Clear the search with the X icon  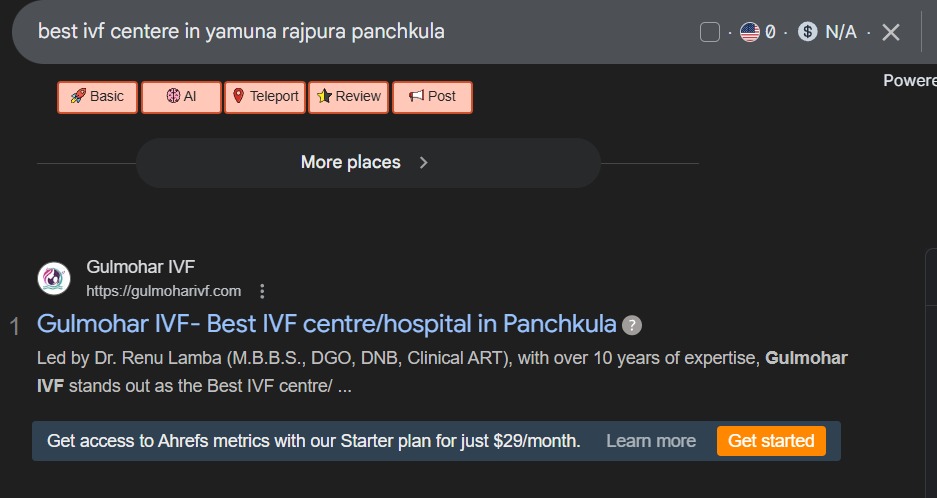[x=891, y=32]
